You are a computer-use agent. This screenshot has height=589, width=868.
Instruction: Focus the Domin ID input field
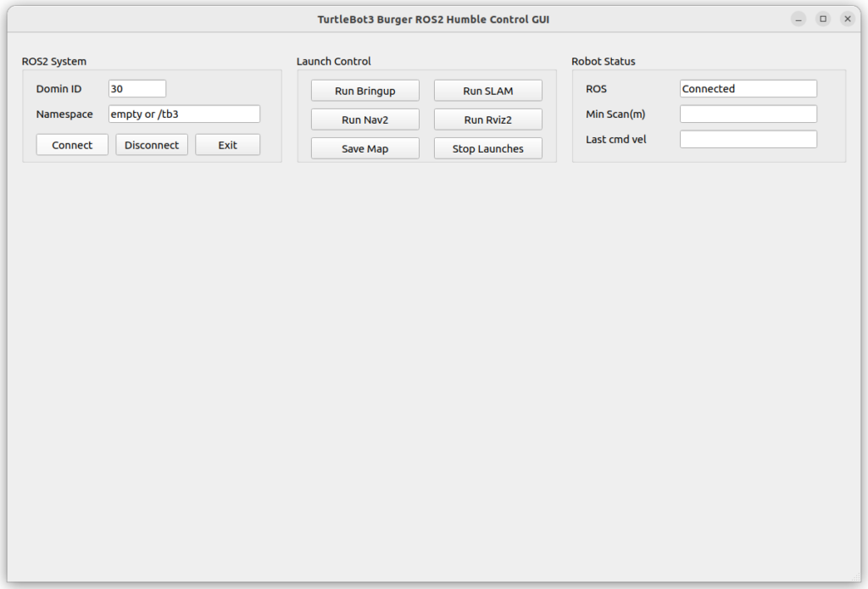137,89
